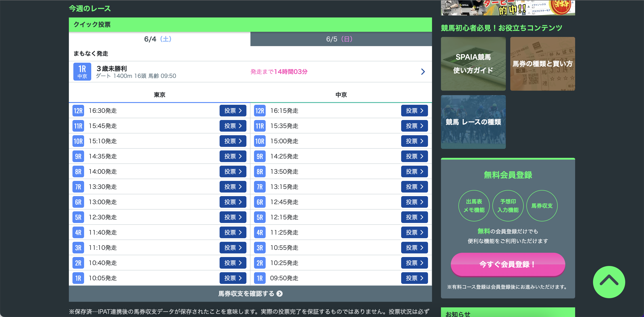Switch to the 6/5 (日) date tab
Screen dimensions: 644x317
pyautogui.click(x=341, y=39)
